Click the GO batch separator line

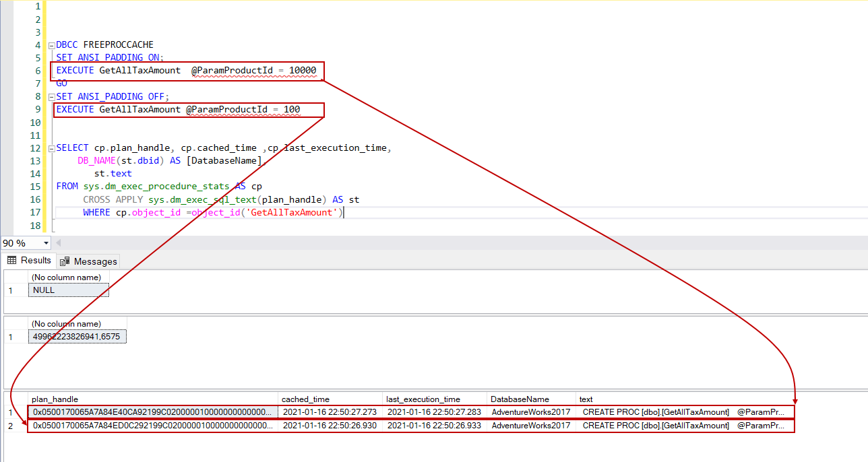tap(62, 84)
